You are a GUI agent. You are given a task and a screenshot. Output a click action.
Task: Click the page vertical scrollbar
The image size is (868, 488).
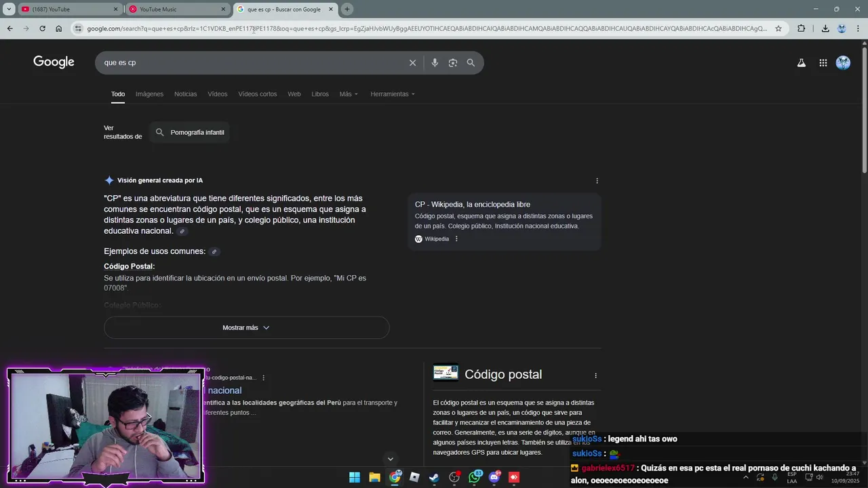pyautogui.click(x=864, y=108)
